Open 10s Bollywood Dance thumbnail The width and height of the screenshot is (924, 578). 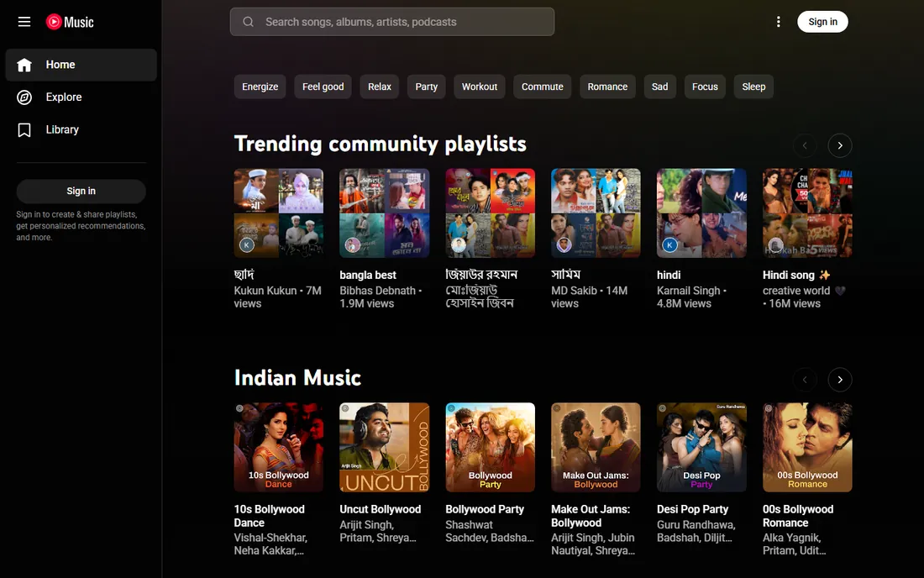coord(279,447)
